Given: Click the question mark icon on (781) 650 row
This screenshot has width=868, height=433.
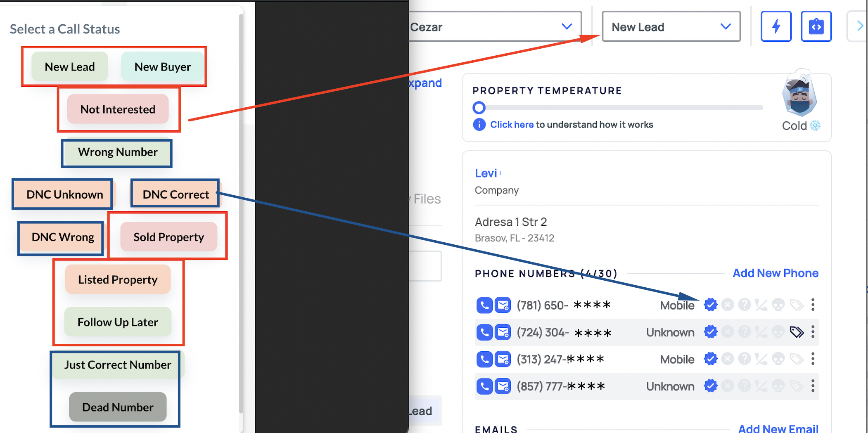Looking at the screenshot, I should [x=745, y=305].
